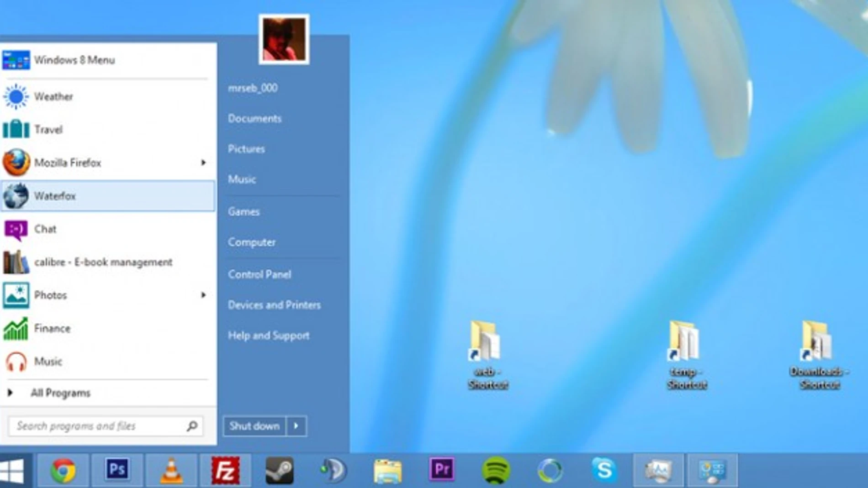Start Steam from the taskbar
The image size is (868, 488).
pyautogui.click(x=278, y=469)
